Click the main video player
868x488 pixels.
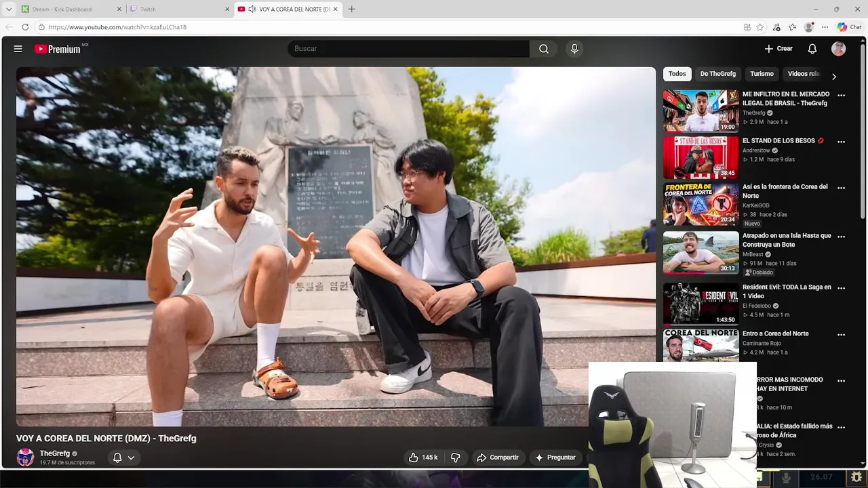[x=336, y=247]
